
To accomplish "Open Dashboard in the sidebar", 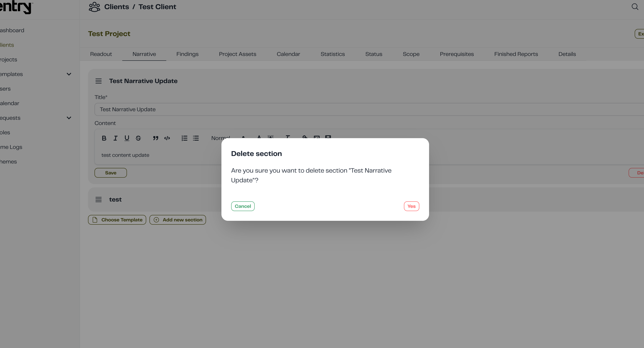I will [12, 30].
